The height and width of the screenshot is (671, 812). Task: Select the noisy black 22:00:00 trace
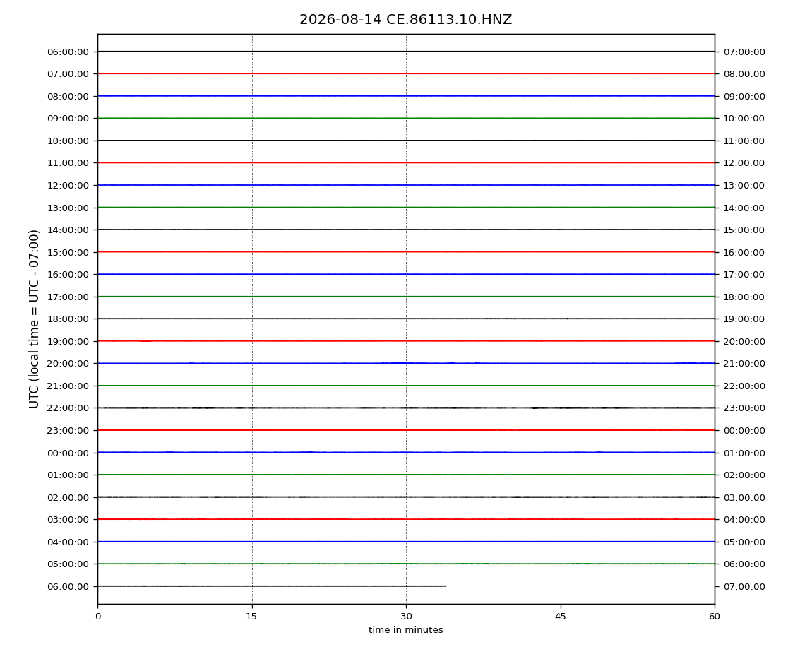406,408
